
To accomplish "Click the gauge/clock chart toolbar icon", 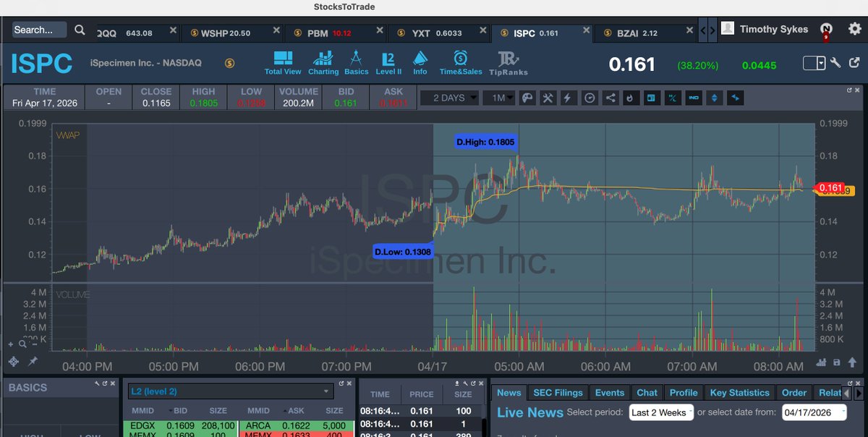I will point(590,98).
